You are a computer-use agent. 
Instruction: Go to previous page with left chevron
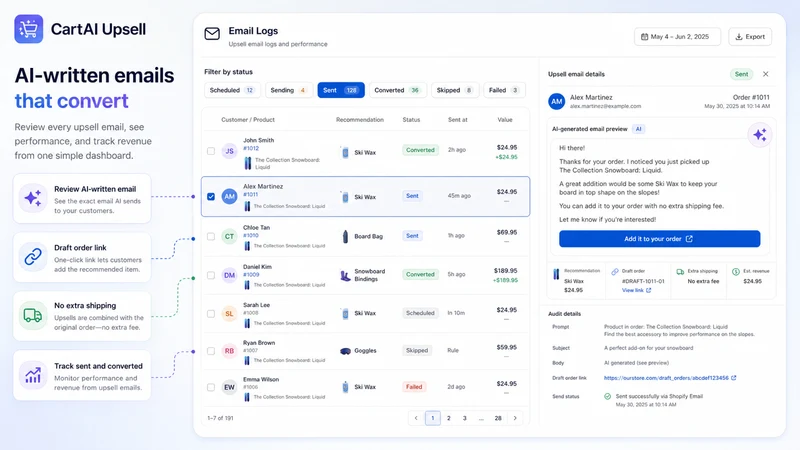pyautogui.click(x=416, y=418)
